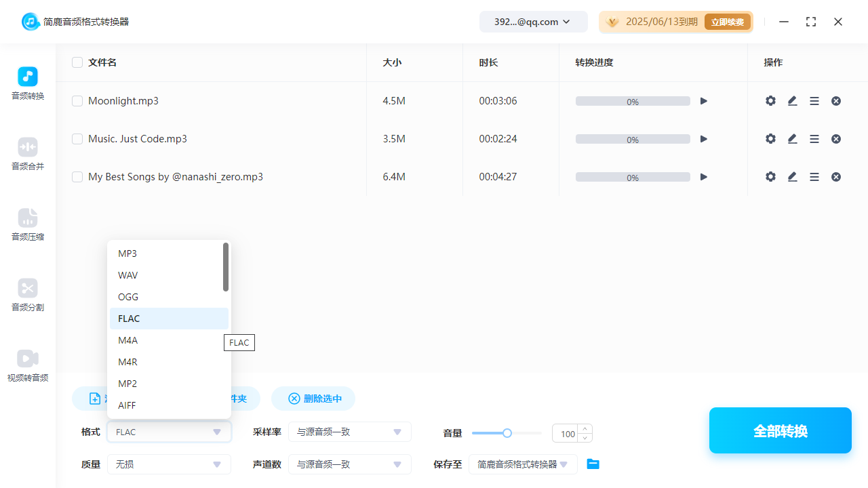
Task: Select all files via header checkbox
Action: [x=77, y=62]
